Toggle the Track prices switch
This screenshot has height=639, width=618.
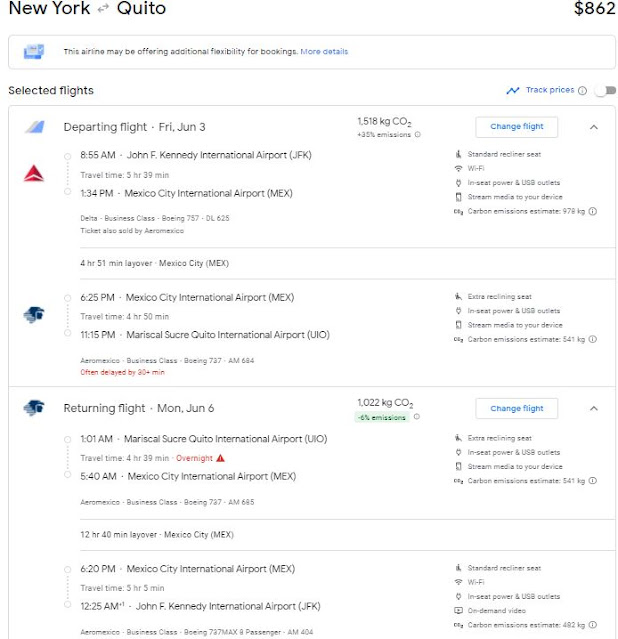point(604,91)
